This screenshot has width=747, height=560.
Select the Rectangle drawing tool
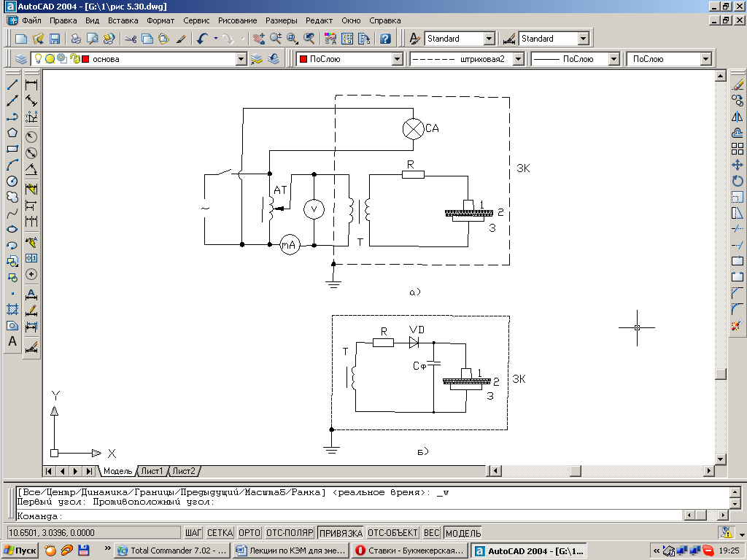12,149
